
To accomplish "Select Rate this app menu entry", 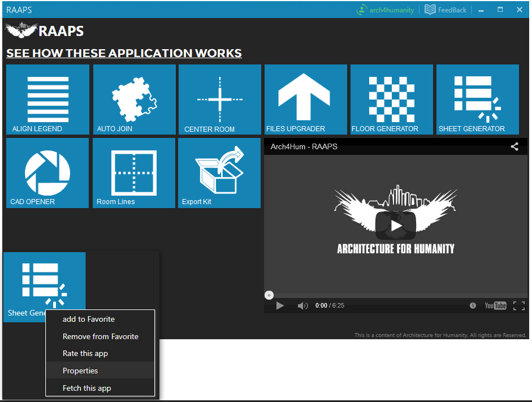I will (x=100, y=353).
